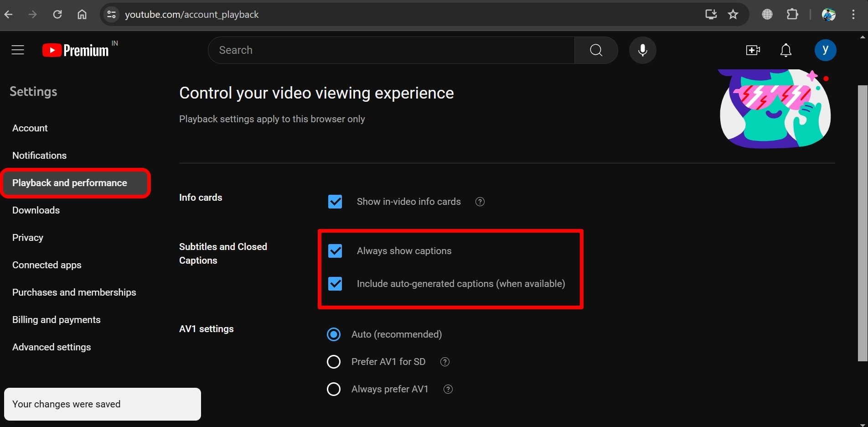
Task: Click the 'Settings' sidebar heading
Action: pyautogui.click(x=33, y=92)
